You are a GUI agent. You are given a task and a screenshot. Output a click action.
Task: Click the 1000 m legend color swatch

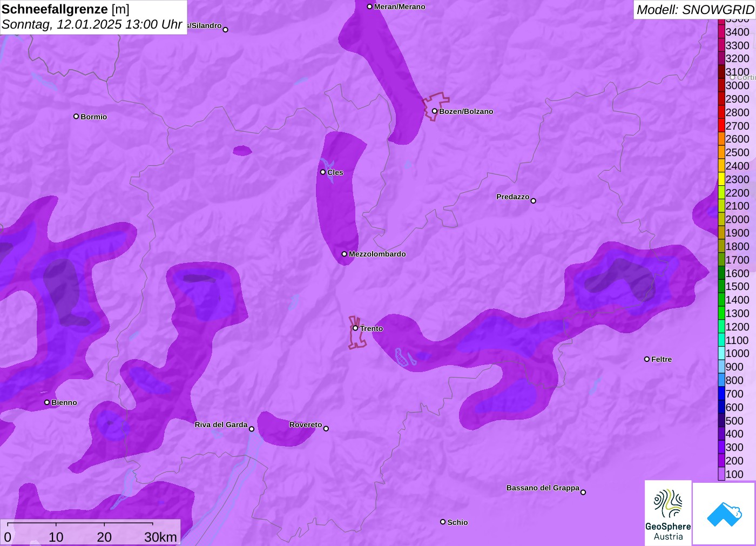(x=721, y=353)
